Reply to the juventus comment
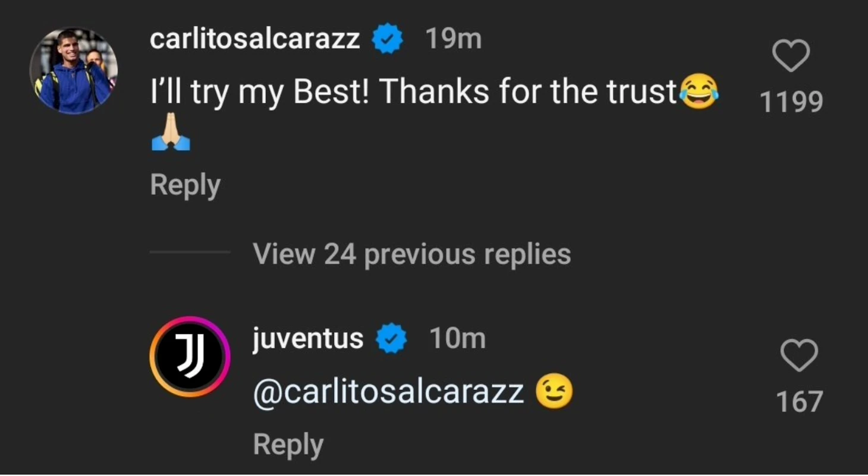The height and width of the screenshot is (476, 868). coord(288,444)
